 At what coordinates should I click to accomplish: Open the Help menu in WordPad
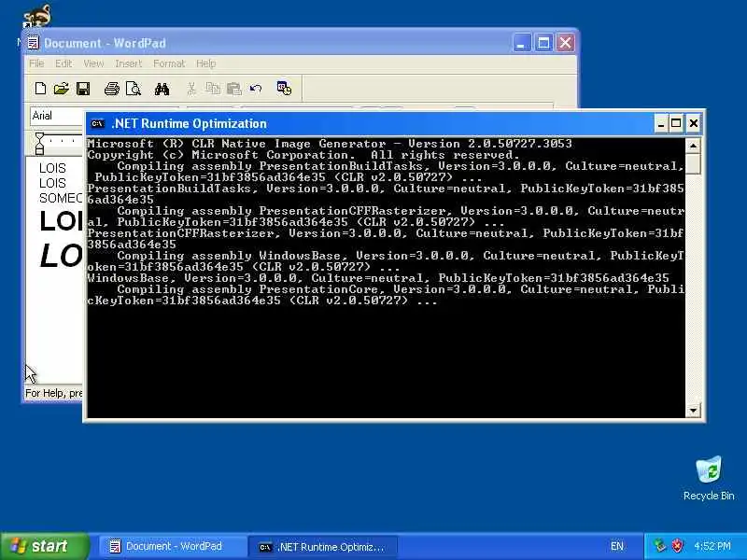click(205, 63)
